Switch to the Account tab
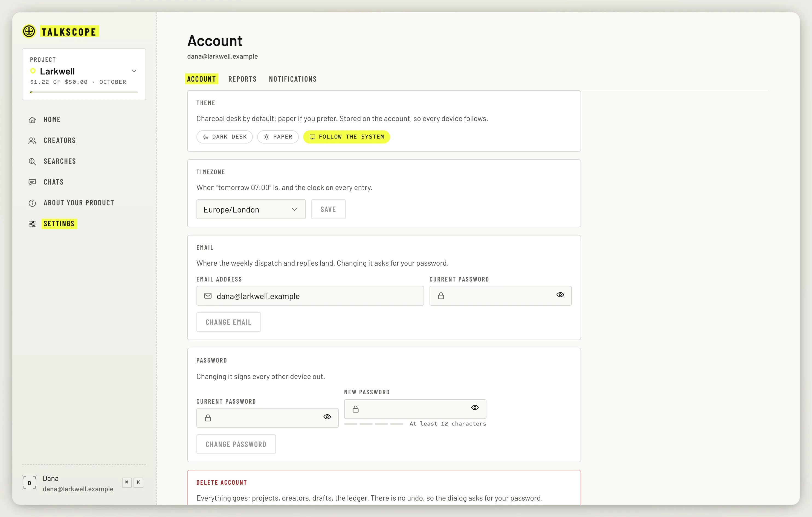This screenshot has height=517, width=812. coord(201,79)
